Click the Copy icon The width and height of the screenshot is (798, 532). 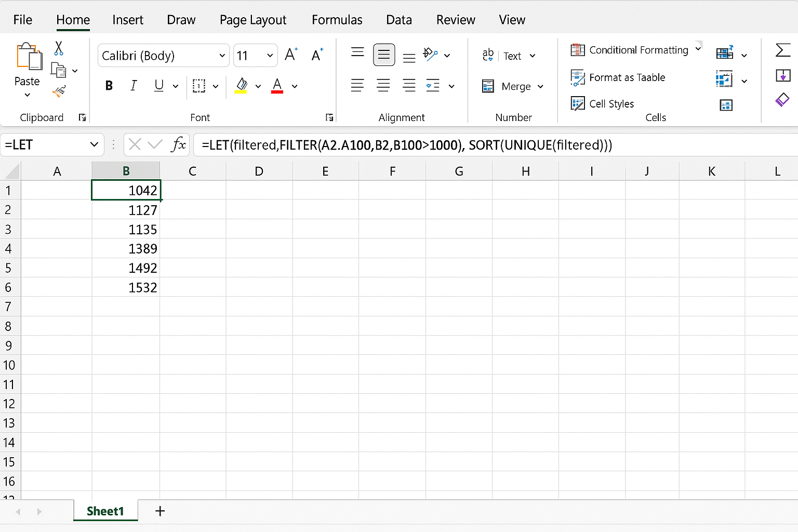click(59, 70)
